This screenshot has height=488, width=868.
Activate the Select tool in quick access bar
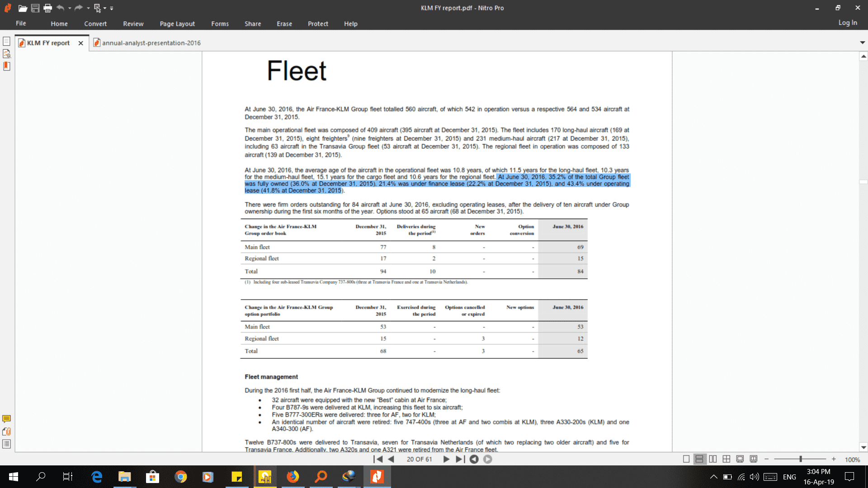click(97, 8)
